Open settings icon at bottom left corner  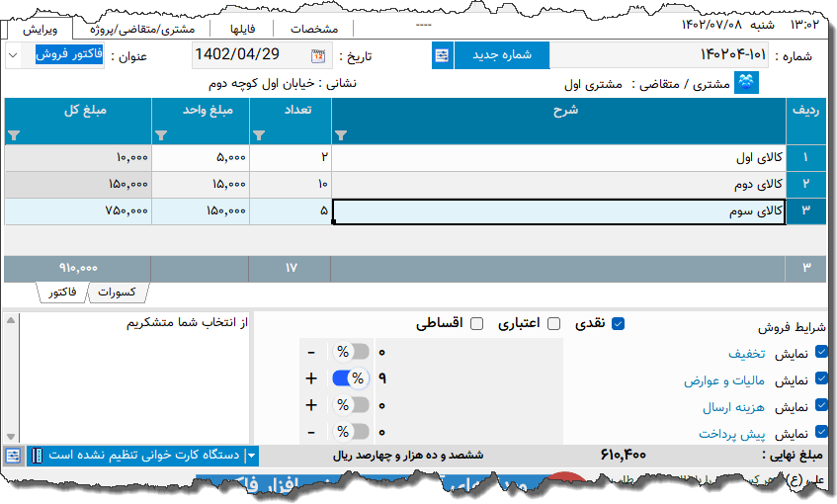(x=13, y=456)
